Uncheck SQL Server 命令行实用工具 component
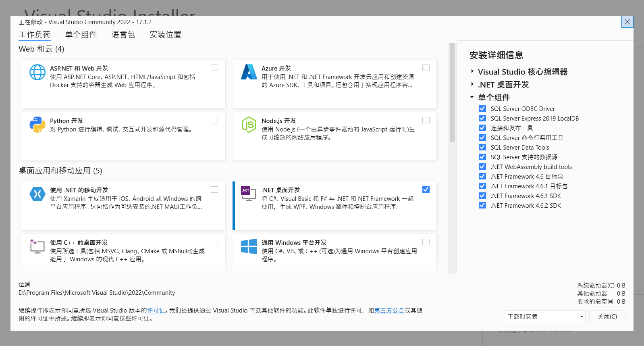 tap(482, 138)
